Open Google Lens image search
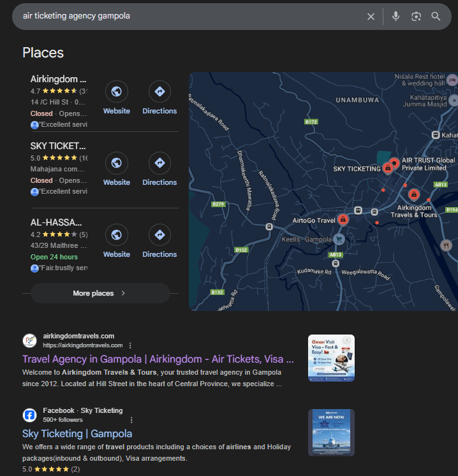This screenshot has width=458, height=476. [416, 17]
